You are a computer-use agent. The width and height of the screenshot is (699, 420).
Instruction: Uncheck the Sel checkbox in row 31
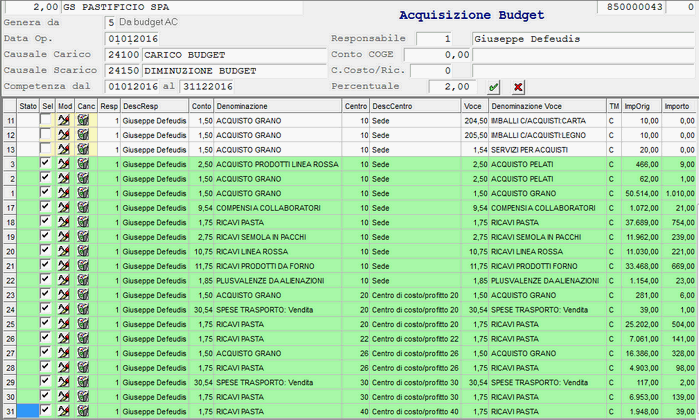point(45,410)
